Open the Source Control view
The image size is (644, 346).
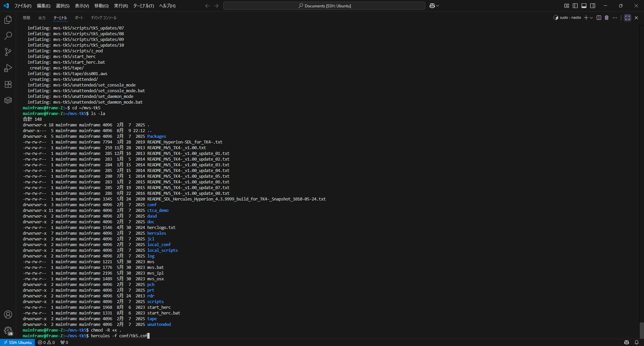(8, 52)
